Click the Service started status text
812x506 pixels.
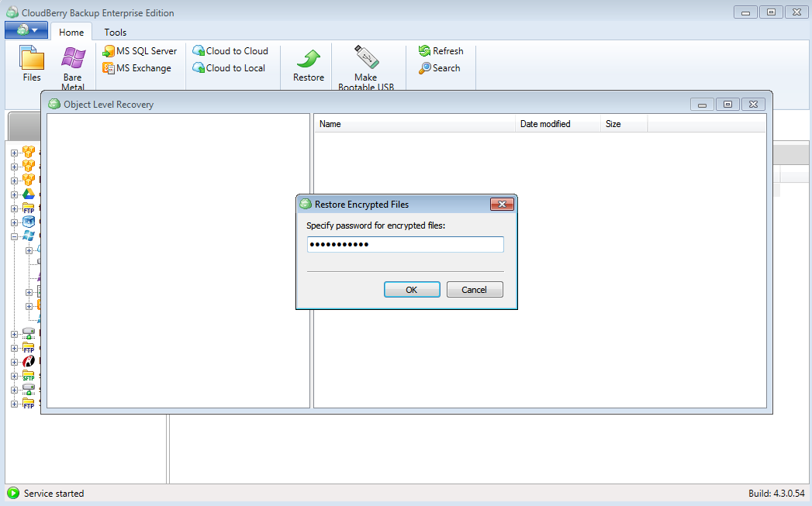click(x=54, y=493)
